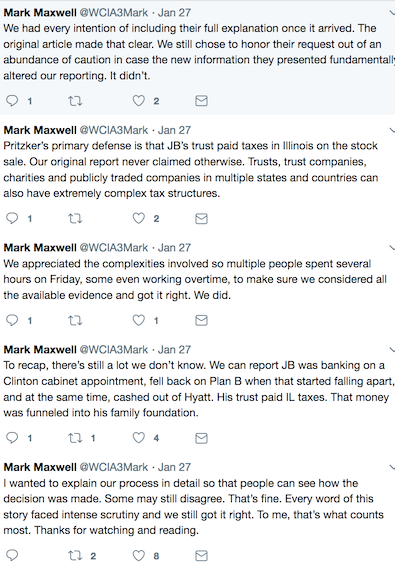Open @WCIA3Mark handle on last tweet
Screen dimensions: 395x567
point(114,467)
